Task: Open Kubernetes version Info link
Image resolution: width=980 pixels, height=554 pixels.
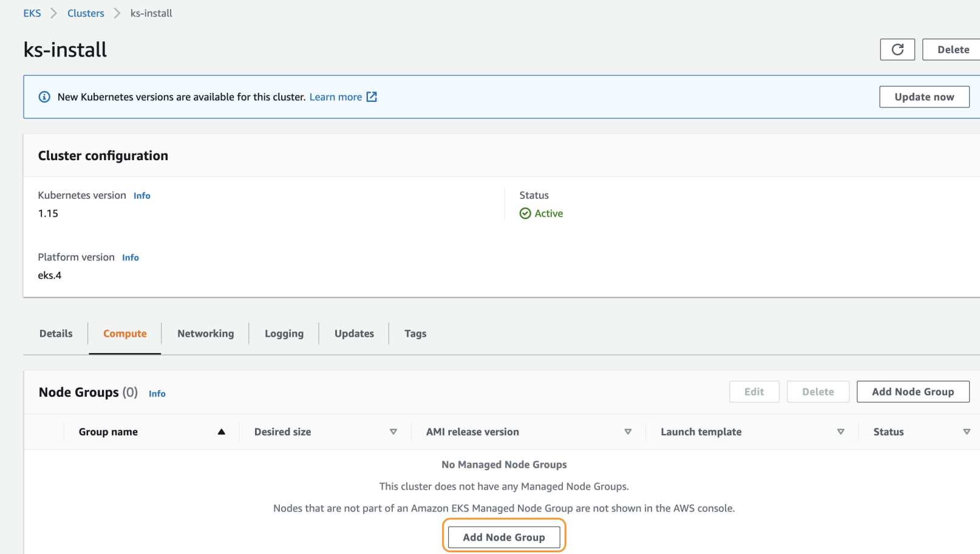Action: [142, 196]
